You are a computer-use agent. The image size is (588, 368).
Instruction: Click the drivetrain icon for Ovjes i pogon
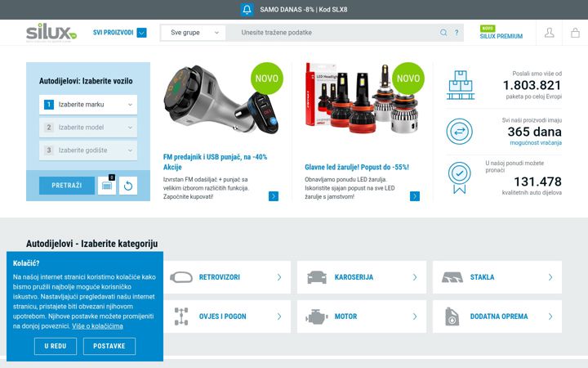pos(181,316)
